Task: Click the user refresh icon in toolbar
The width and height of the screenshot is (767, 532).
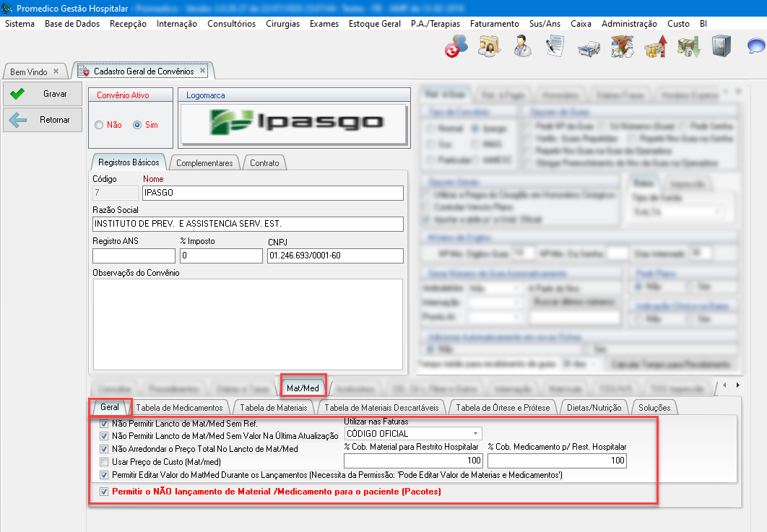Action: point(456,46)
